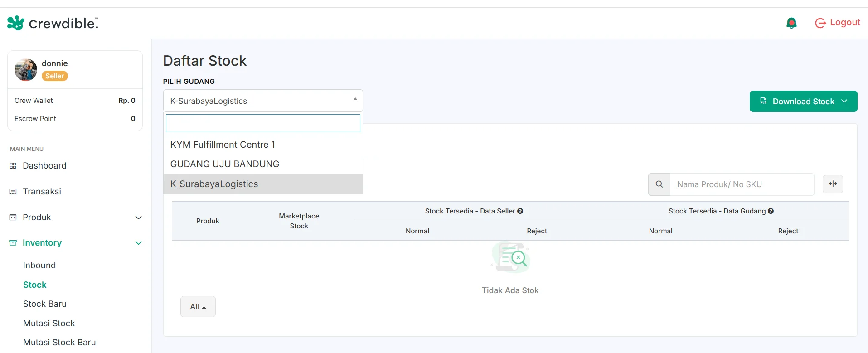Select the Stock submenu item
This screenshot has height=353, width=868.
point(35,285)
